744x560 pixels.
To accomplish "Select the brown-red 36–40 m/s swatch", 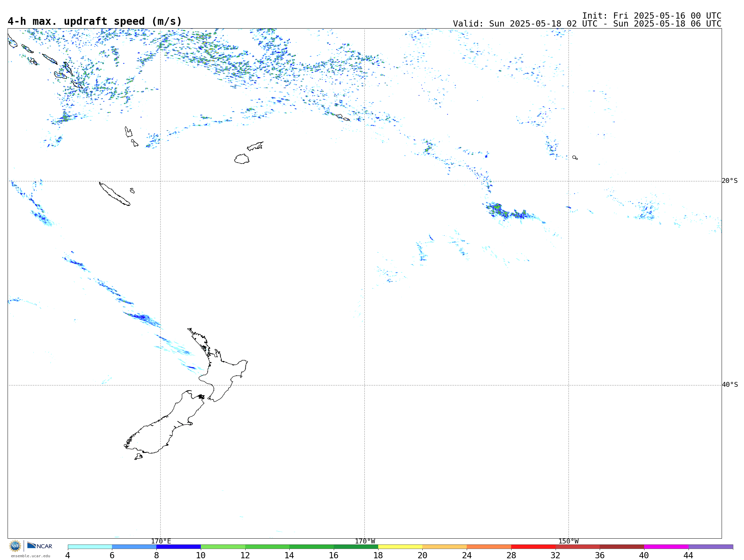I will pyautogui.click(x=622, y=547).
